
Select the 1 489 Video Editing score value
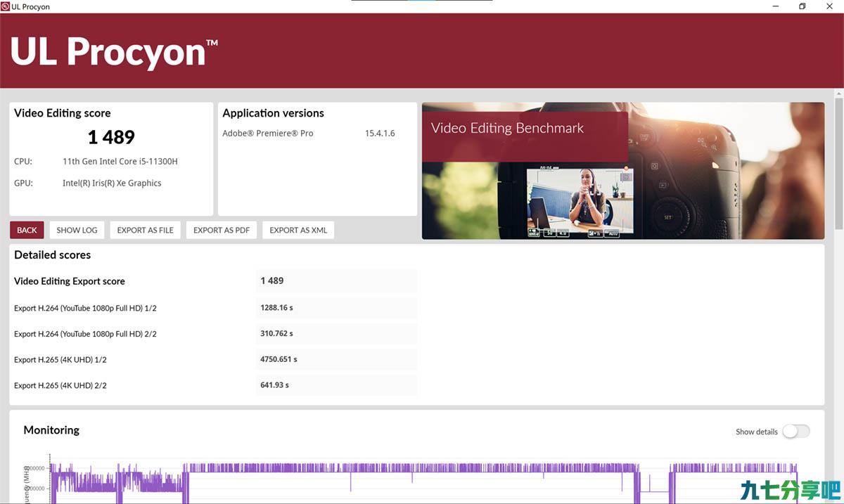(111, 137)
